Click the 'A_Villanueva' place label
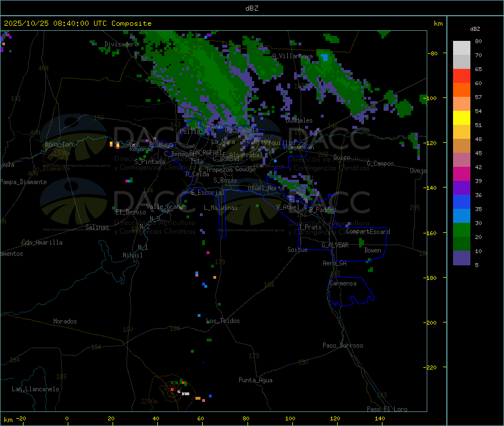Image resolution: width=504 pixels, height=426 pixels. point(292,56)
